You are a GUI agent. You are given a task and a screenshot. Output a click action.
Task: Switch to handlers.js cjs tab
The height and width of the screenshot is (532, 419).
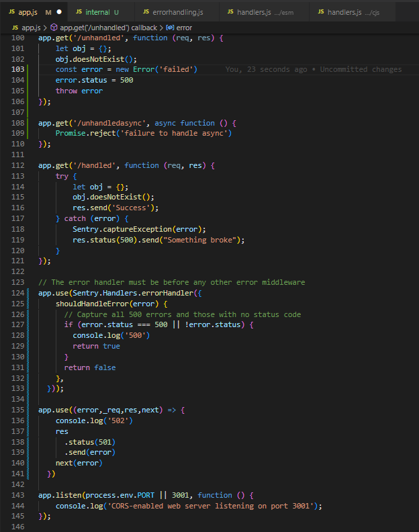coord(353,12)
